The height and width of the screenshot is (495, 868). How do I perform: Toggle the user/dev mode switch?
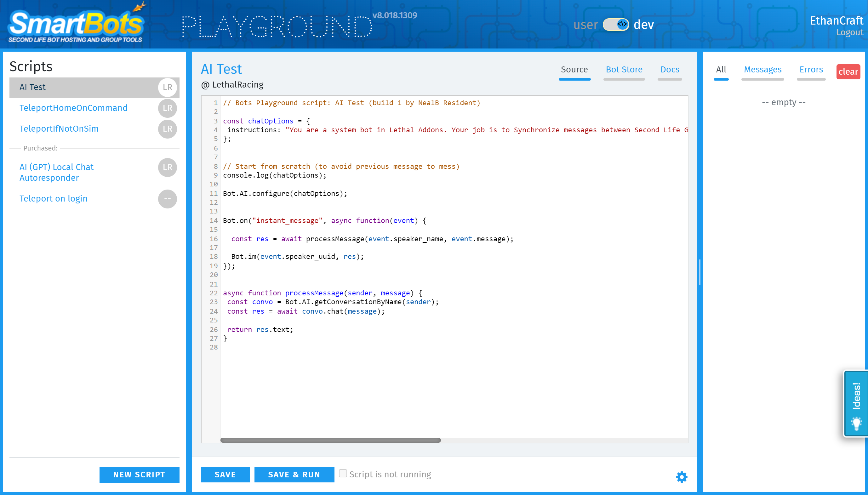coord(616,25)
